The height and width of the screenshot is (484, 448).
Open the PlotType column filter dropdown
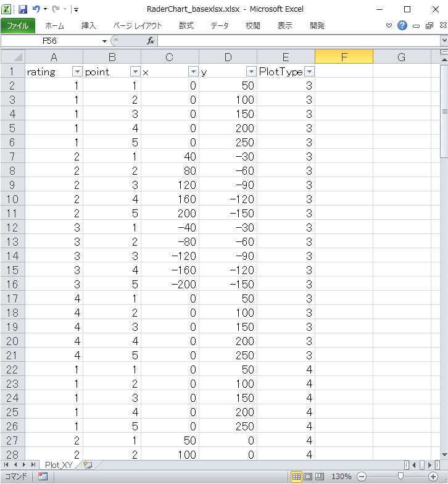[309, 72]
